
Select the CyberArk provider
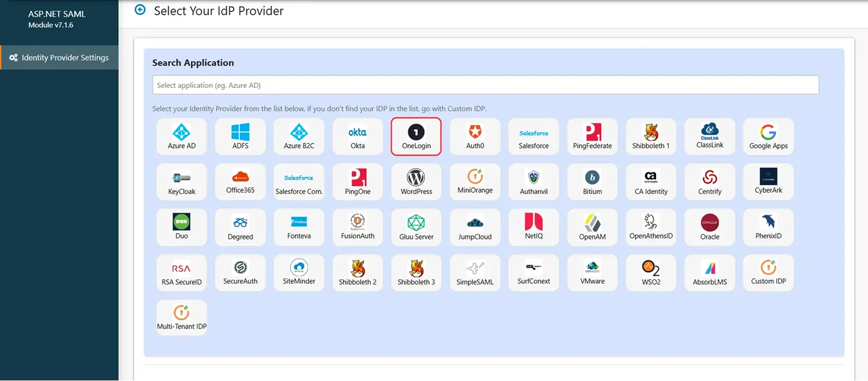pos(768,182)
